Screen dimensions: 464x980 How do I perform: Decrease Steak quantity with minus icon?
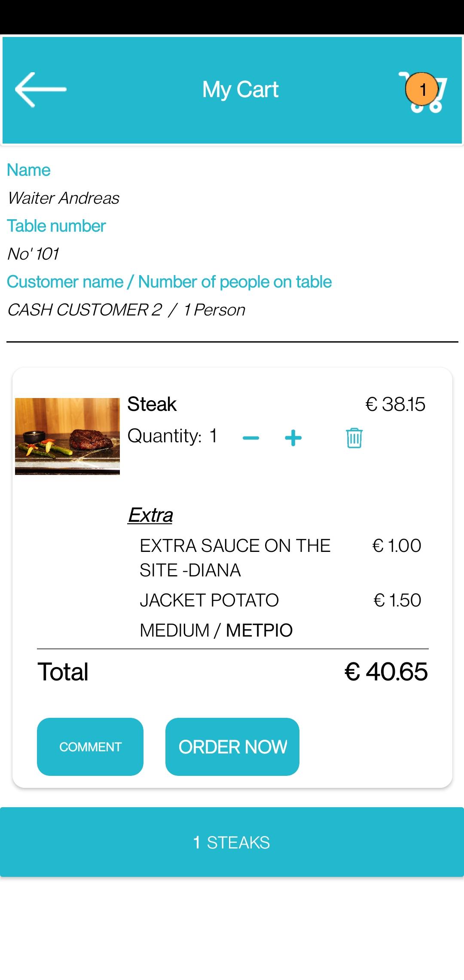coord(251,438)
